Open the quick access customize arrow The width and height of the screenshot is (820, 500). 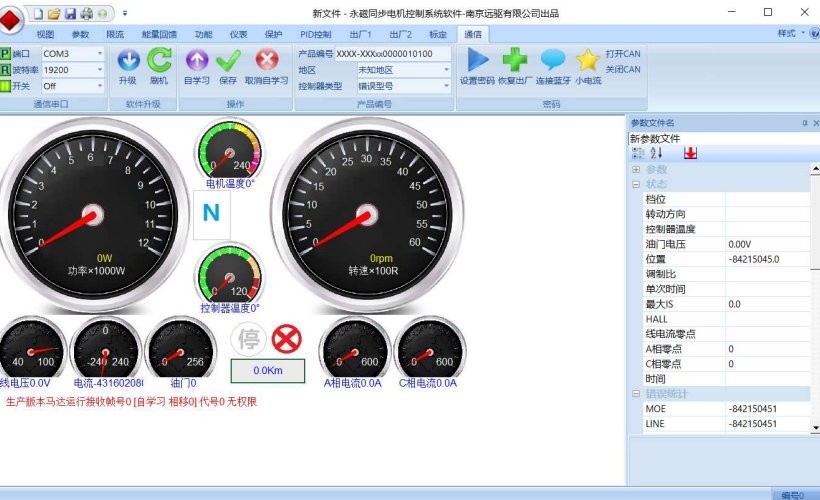pos(124,14)
